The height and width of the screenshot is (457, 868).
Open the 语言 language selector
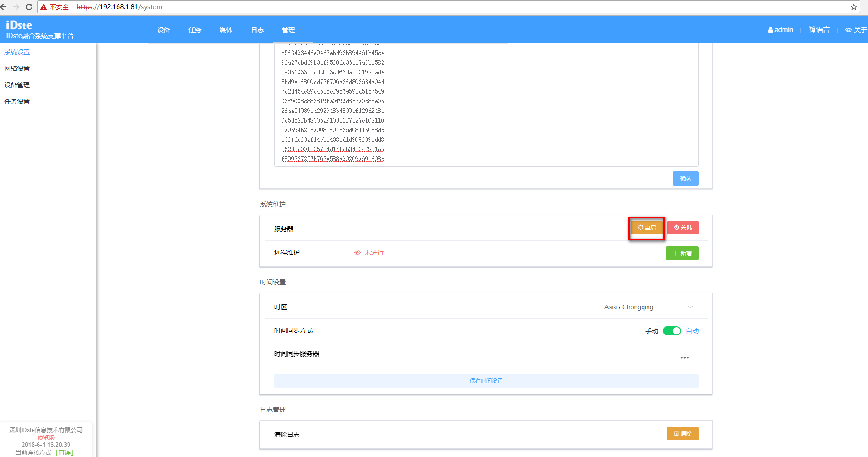coord(819,30)
